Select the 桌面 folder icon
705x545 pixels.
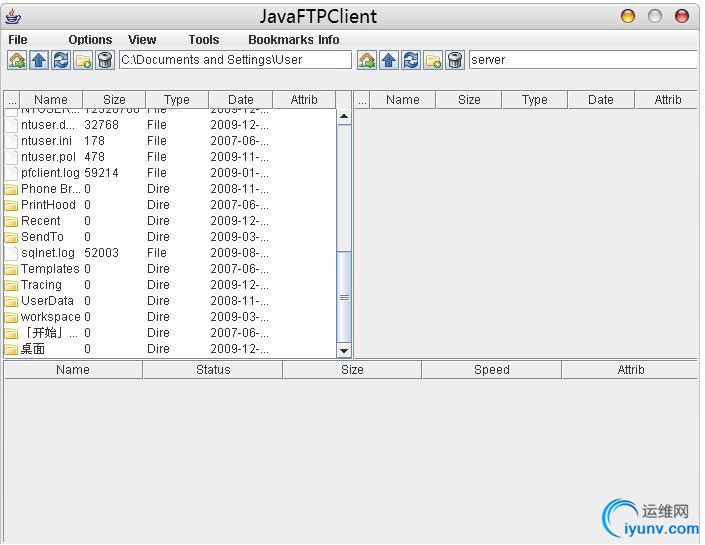coord(11,349)
